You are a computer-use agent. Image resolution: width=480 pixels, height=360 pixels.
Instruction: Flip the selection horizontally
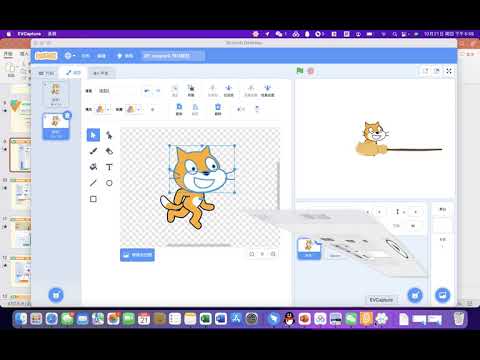(241, 109)
